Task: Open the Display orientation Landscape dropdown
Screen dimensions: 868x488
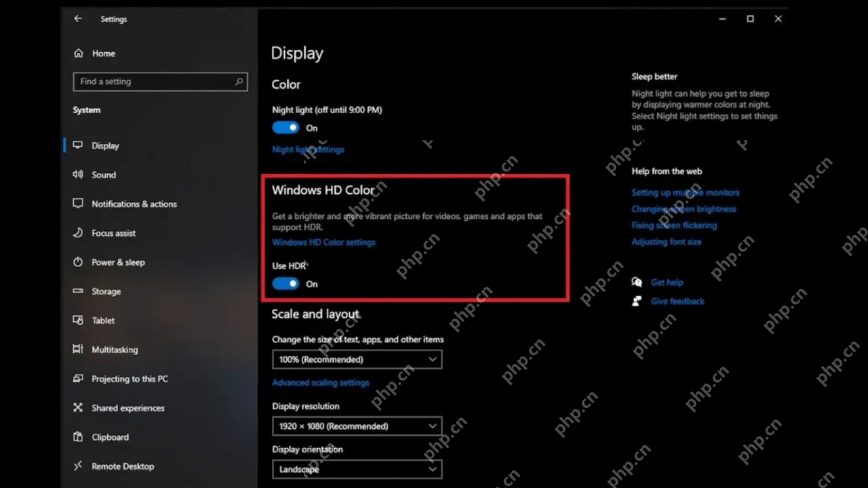Action: tap(357, 468)
